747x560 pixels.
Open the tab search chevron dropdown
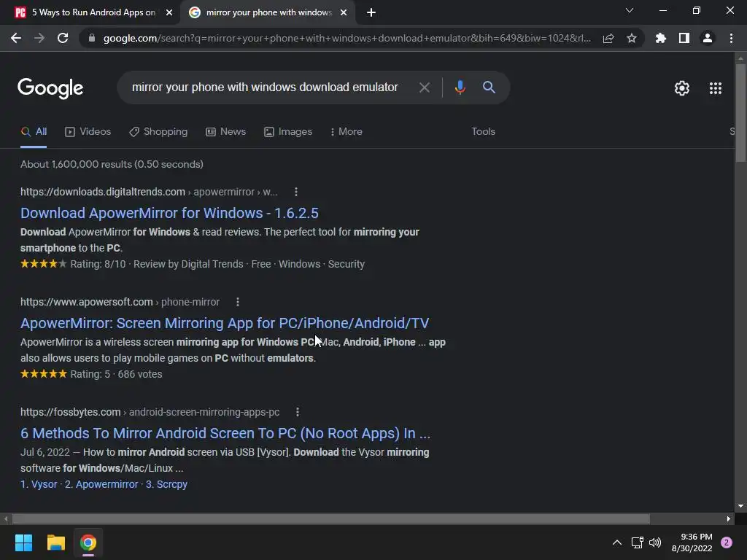(630, 10)
